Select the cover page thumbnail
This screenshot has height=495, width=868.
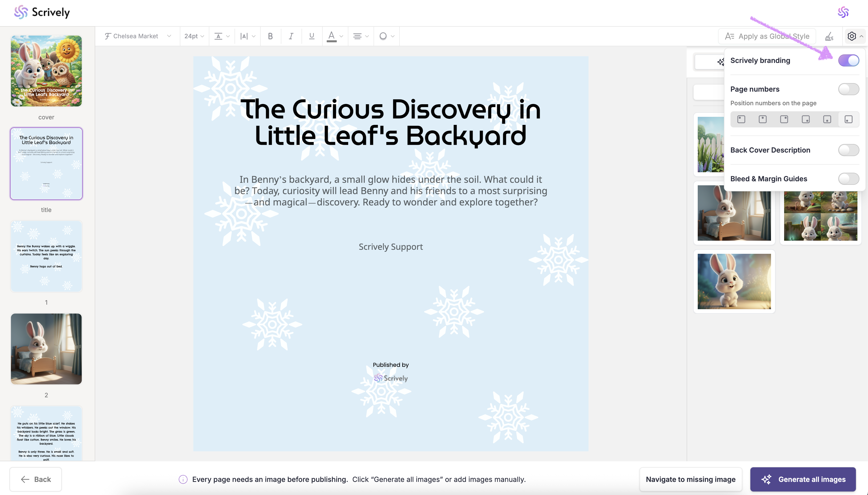46,71
